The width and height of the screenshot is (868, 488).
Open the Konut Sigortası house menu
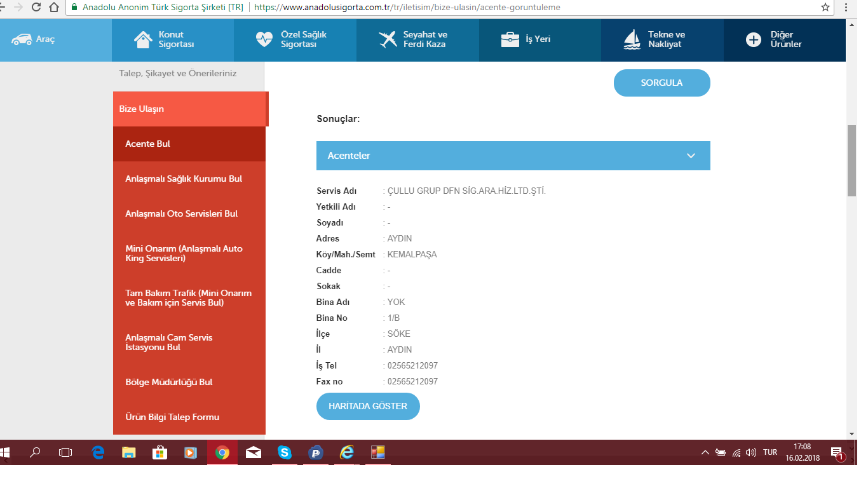(173, 39)
